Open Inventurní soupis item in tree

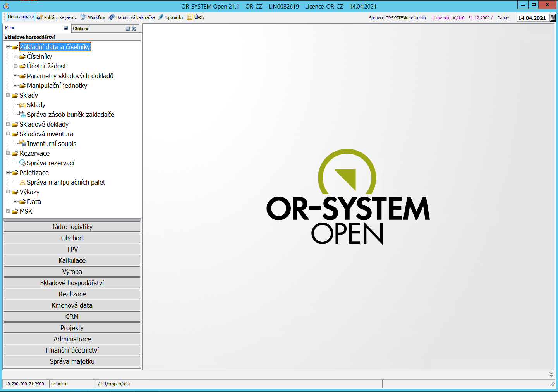[52, 144]
